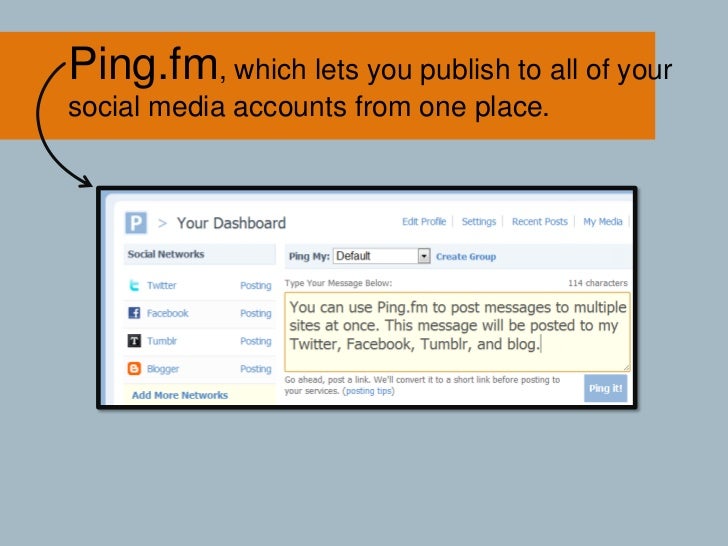Click the Facebook network icon
Screen dimensions: 728x546
tap(134, 313)
